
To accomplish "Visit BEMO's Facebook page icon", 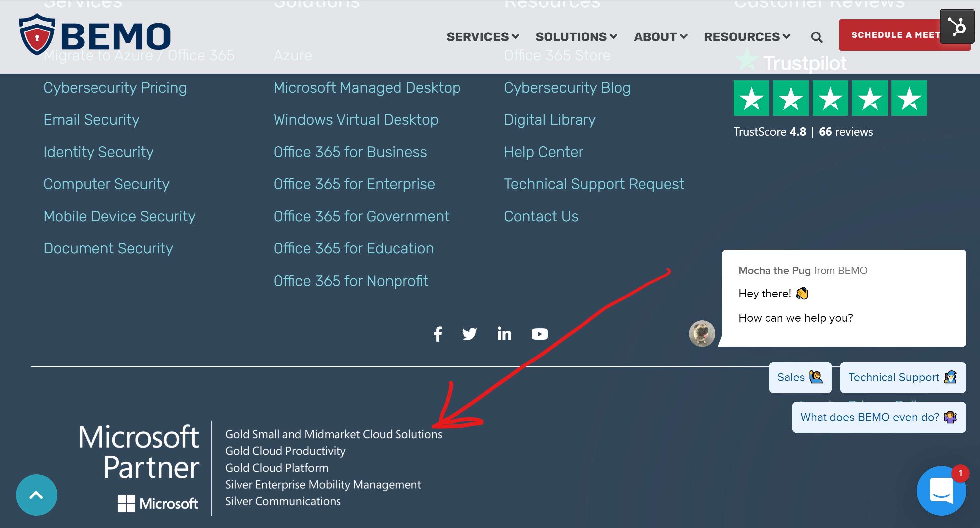I will click(x=438, y=334).
